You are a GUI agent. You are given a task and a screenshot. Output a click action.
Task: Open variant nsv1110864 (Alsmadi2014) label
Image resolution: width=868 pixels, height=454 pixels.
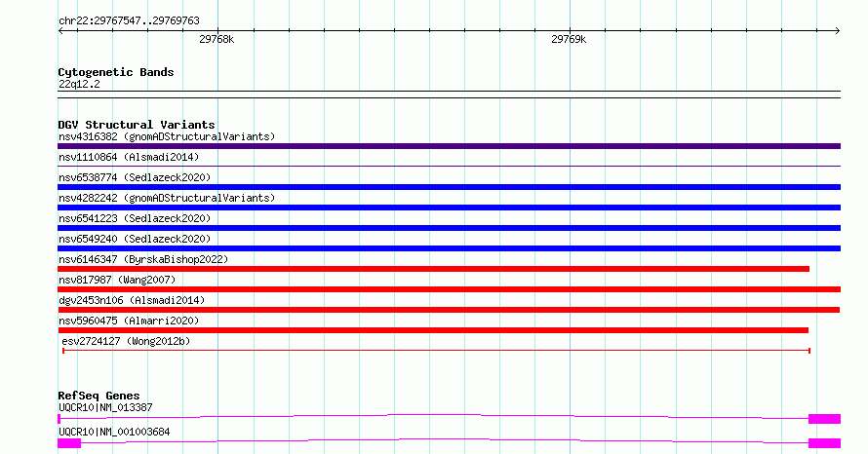tap(129, 157)
